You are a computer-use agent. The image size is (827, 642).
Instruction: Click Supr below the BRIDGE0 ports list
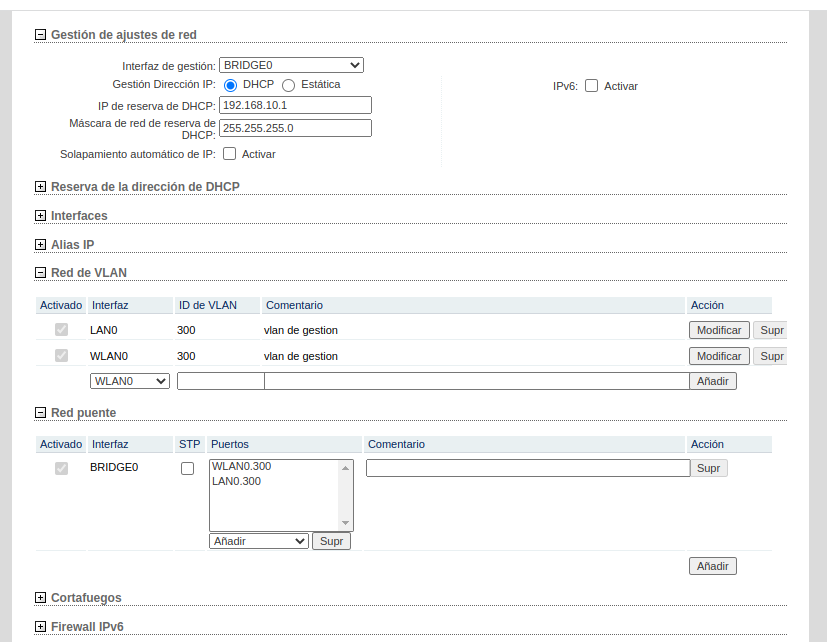331,541
